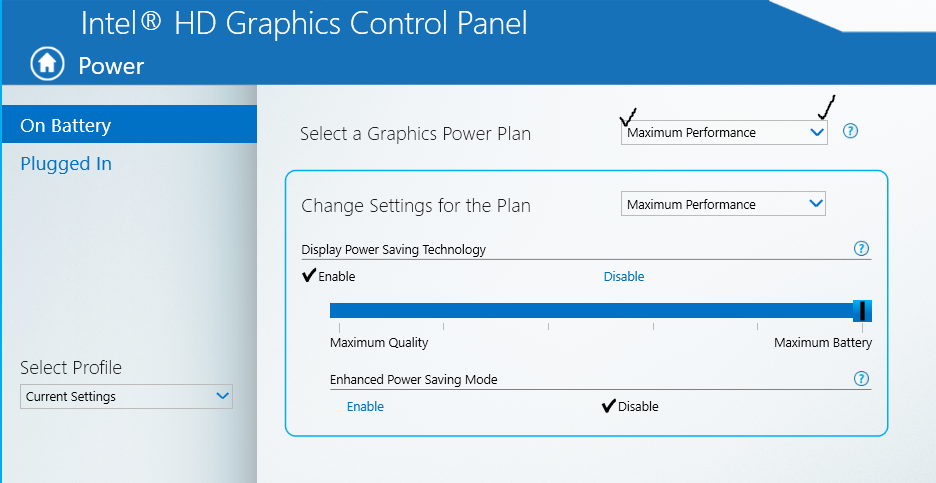Click the power saving slider handle
This screenshot has width=936, height=483.
tap(862, 310)
